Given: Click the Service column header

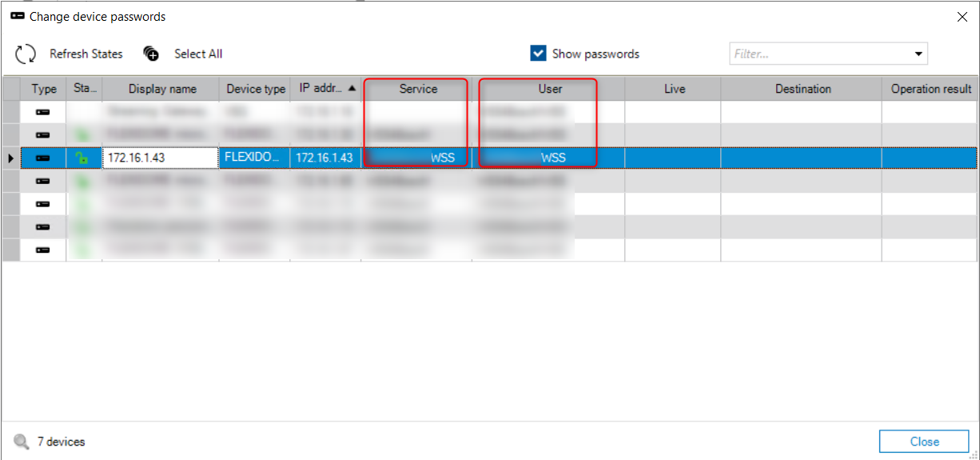Looking at the screenshot, I should [x=418, y=89].
